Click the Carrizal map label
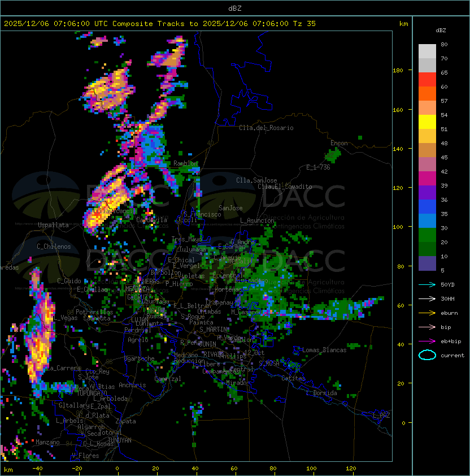The height and width of the screenshot is (476, 470). (167, 379)
